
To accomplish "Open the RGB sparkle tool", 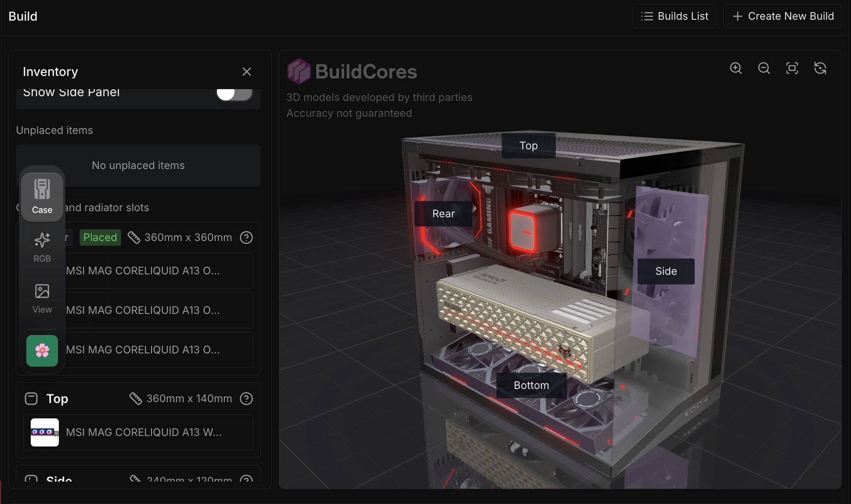I will (42, 247).
